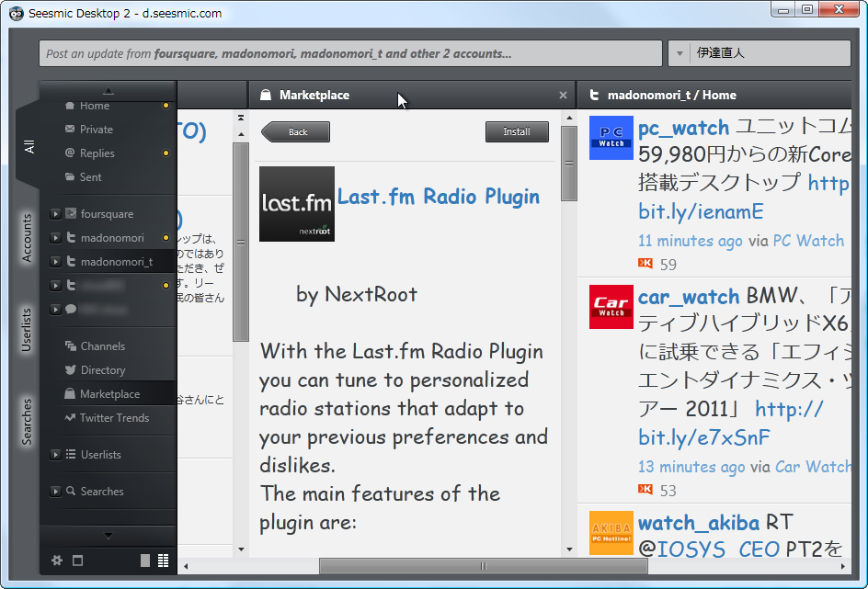
Task: Select the All vertical tab
Action: 29,146
